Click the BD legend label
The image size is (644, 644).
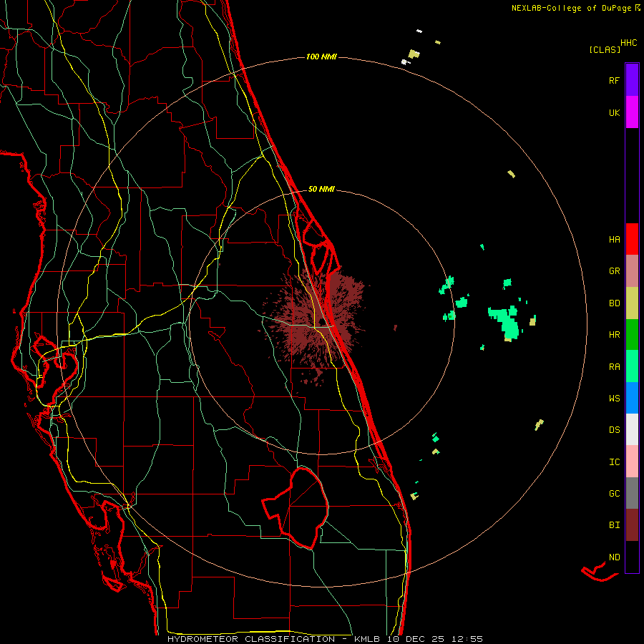(615, 303)
